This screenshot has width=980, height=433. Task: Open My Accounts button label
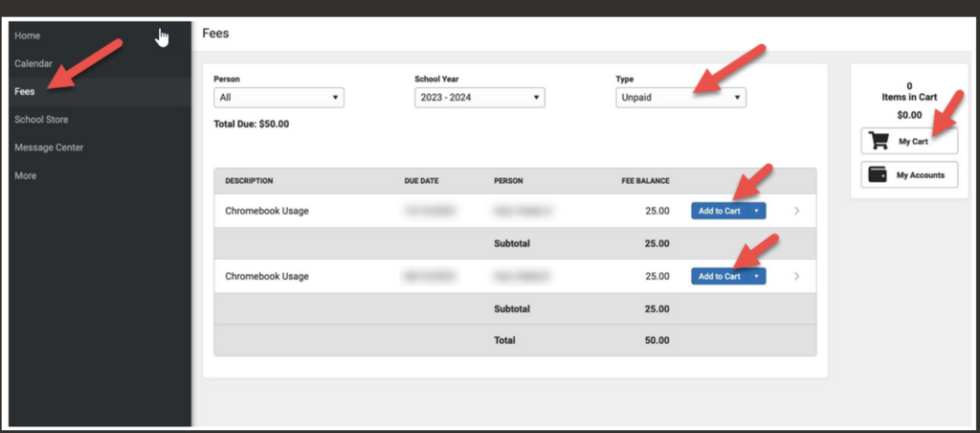(920, 175)
